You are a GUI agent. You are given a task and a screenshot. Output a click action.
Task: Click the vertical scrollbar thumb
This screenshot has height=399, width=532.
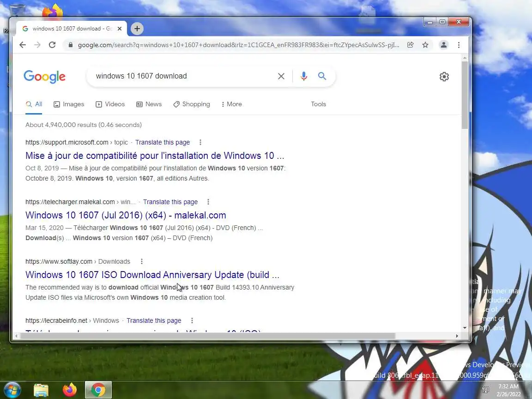[x=465, y=95]
